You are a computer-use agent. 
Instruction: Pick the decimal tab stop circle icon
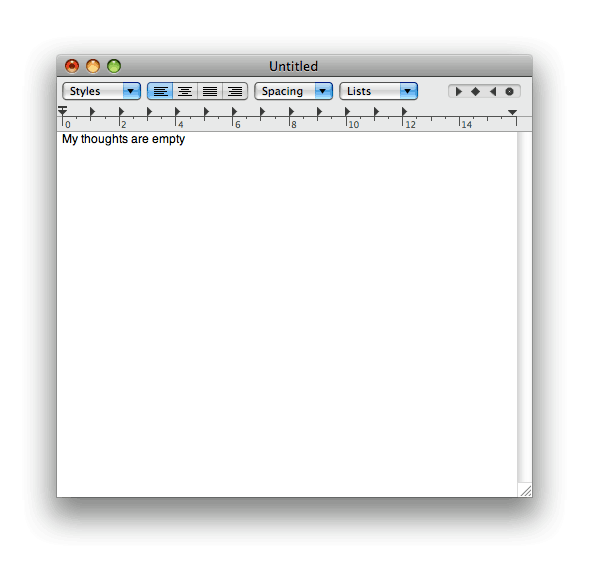coord(510,92)
